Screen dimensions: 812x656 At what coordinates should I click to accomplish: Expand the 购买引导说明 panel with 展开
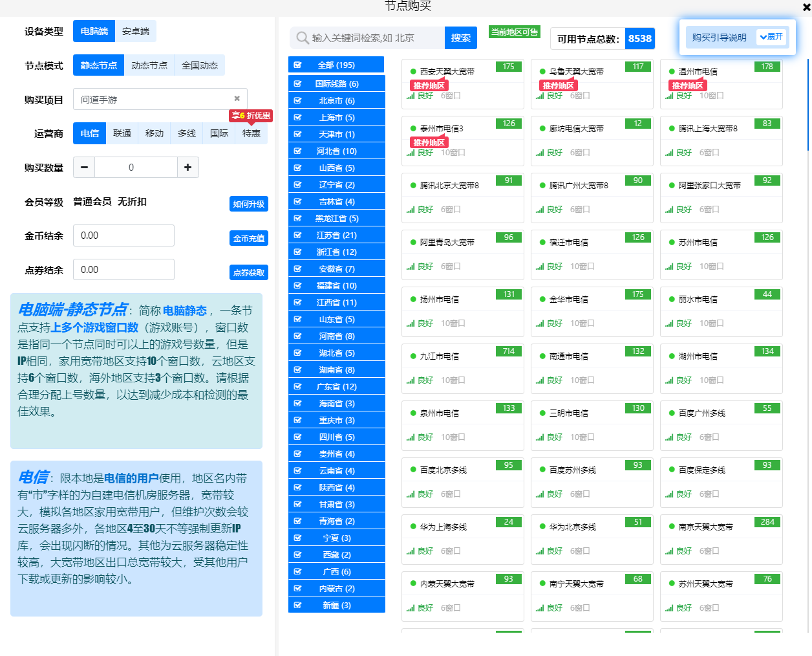(x=771, y=37)
